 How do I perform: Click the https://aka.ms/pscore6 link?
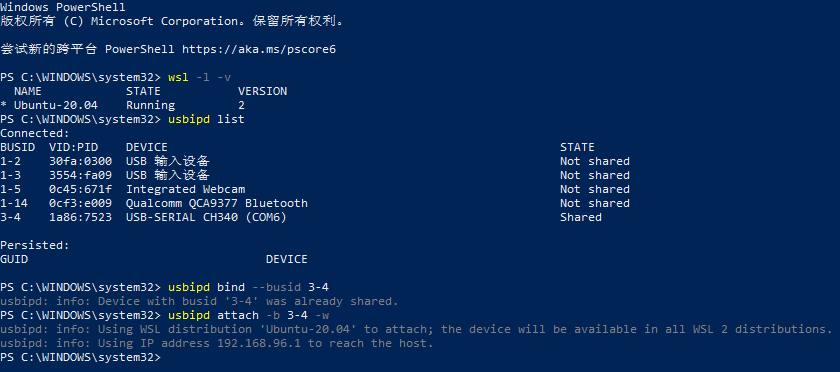259,49
